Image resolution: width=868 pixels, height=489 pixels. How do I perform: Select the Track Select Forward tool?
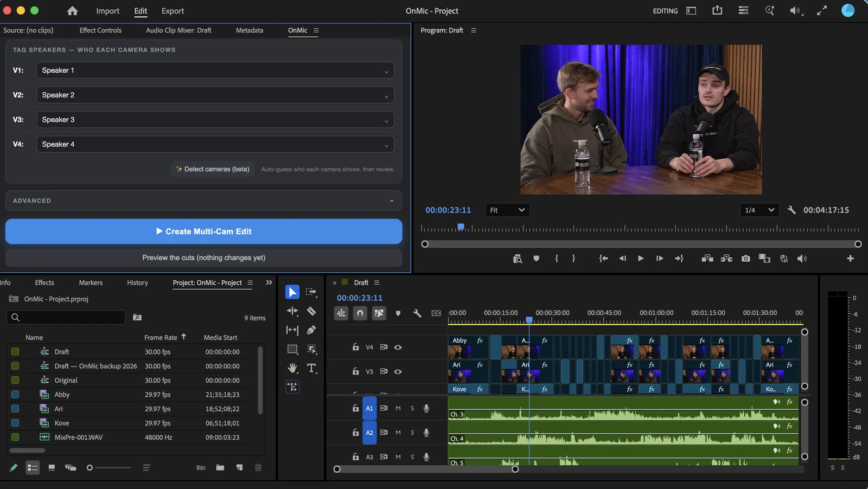coord(311,292)
